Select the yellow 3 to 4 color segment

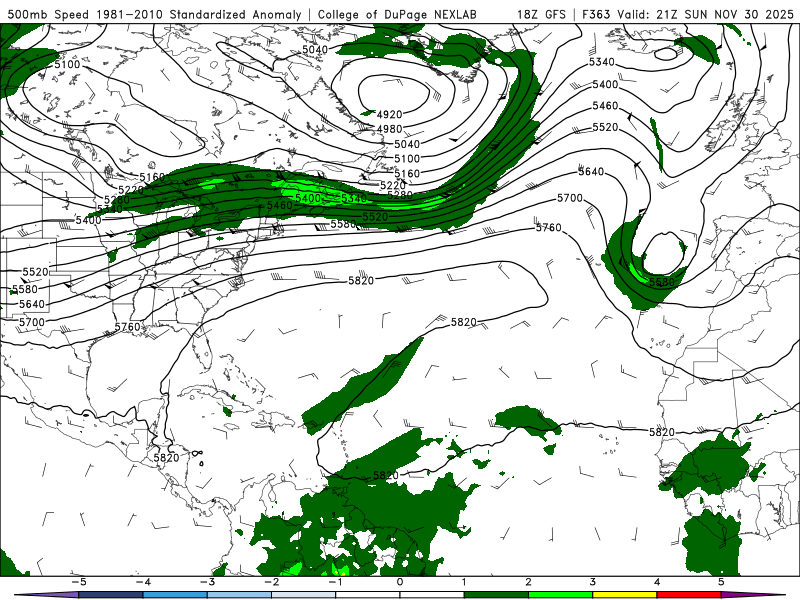[625, 595]
